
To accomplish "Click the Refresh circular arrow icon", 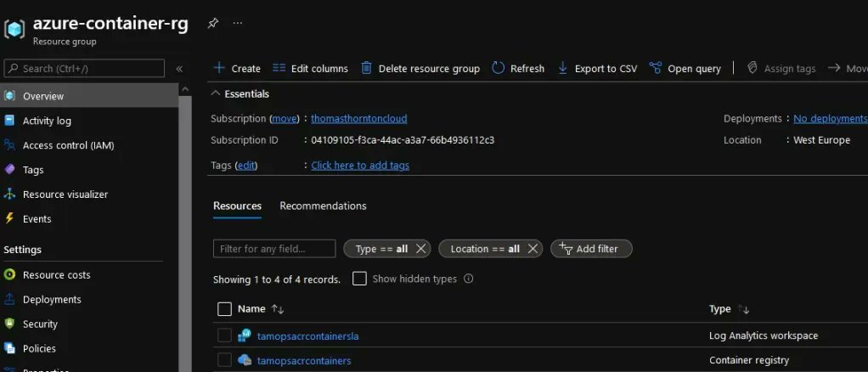I will pos(499,68).
